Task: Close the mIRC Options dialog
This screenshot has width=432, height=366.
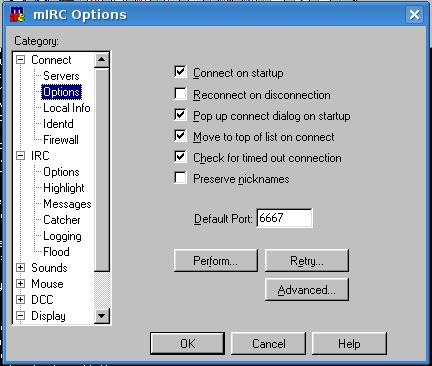Action: 414,15
